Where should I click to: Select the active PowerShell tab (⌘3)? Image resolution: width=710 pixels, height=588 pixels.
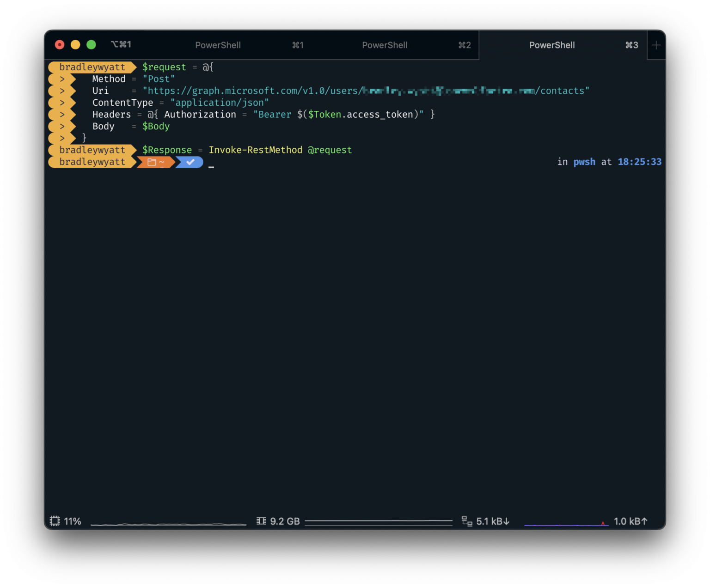coord(563,45)
